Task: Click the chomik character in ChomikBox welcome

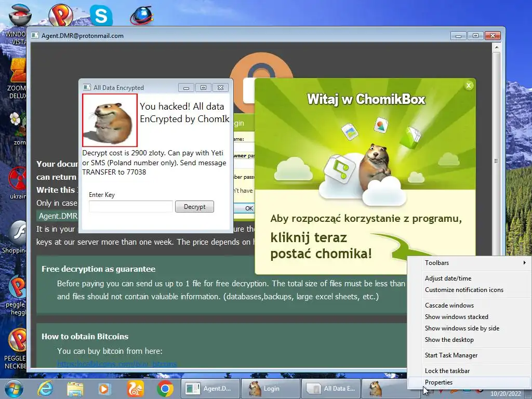Action: pyautogui.click(x=375, y=166)
